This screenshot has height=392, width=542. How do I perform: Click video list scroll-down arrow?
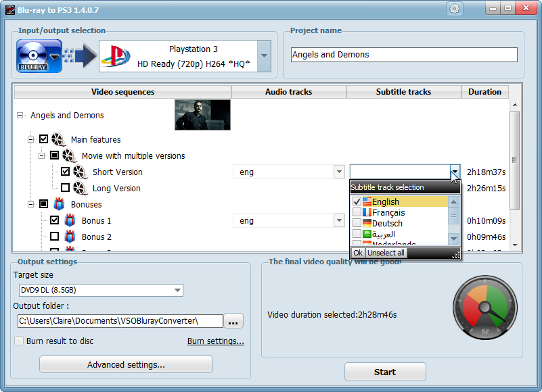(x=515, y=245)
